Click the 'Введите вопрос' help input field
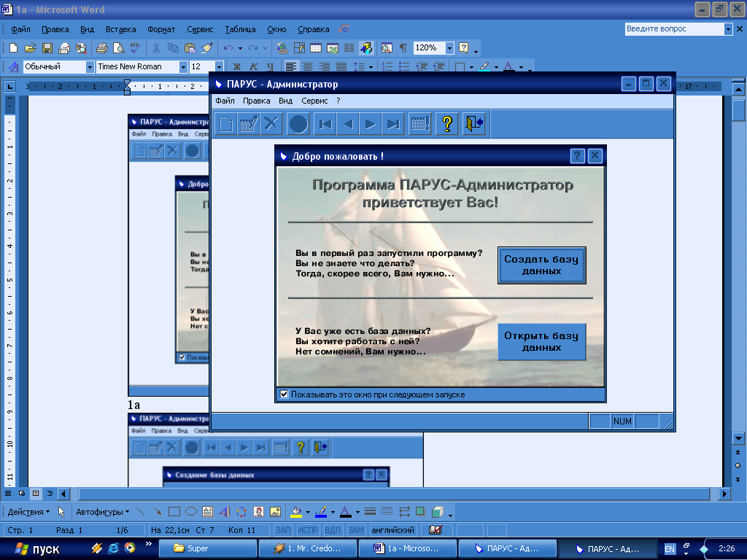Screen dimensions: 747x560 675,29
